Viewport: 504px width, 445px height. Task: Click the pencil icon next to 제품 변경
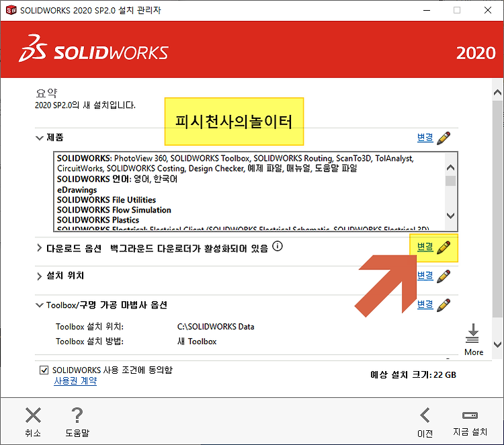(444, 138)
